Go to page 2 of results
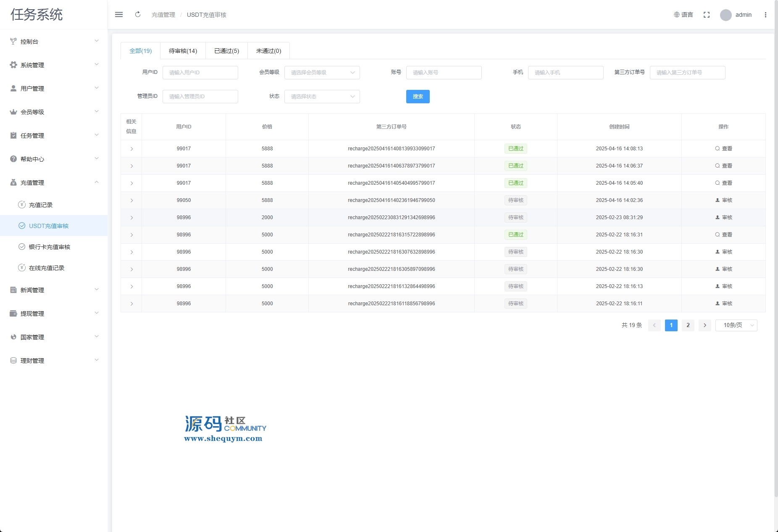The width and height of the screenshot is (778, 532). point(688,325)
